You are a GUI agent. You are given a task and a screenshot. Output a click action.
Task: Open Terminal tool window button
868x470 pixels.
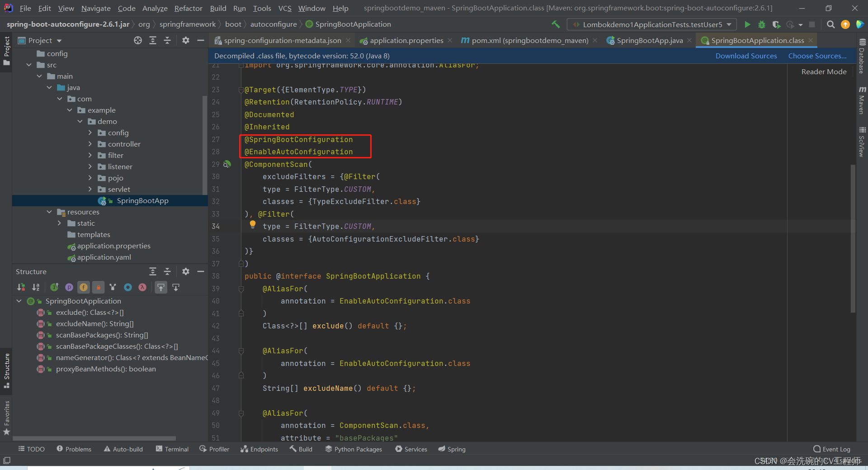[x=172, y=449]
